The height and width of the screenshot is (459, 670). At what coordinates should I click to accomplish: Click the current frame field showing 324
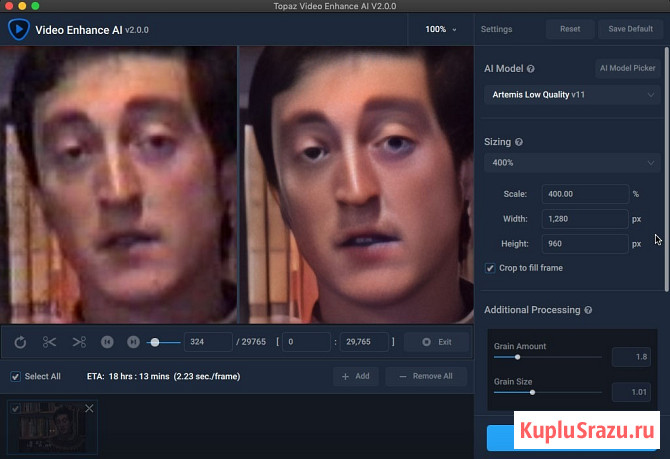pos(208,342)
